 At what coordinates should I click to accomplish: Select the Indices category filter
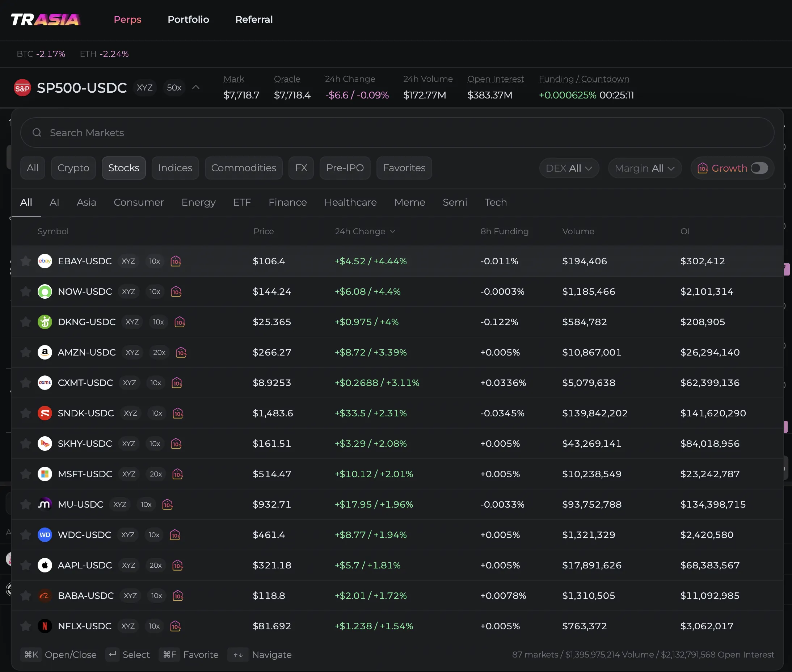175,168
